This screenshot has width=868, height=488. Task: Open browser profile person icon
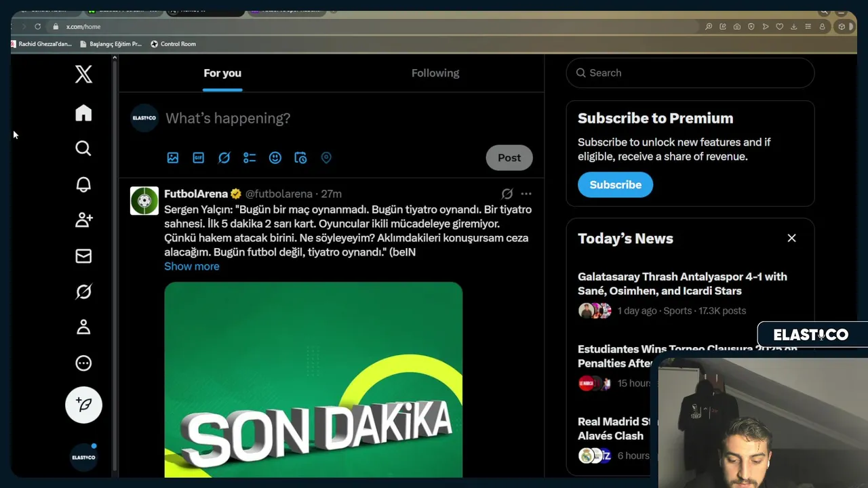pyautogui.click(x=823, y=26)
